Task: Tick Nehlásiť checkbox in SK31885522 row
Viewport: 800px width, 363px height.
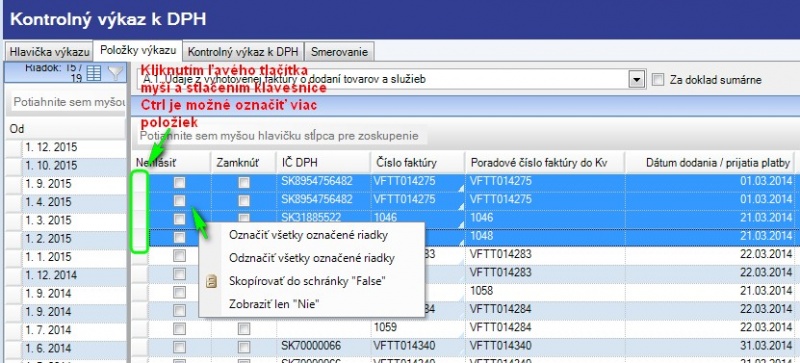Action: 179,219
